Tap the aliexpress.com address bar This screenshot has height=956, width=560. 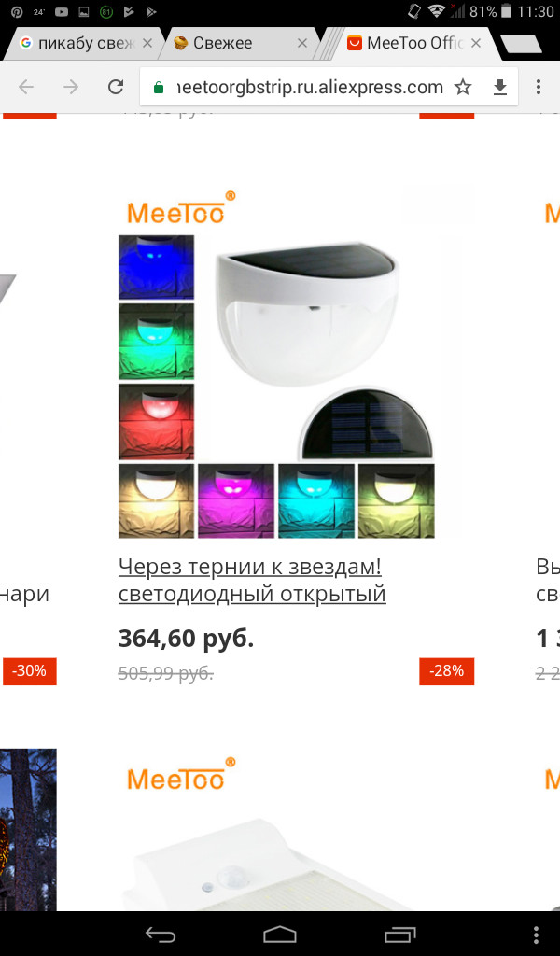310,87
